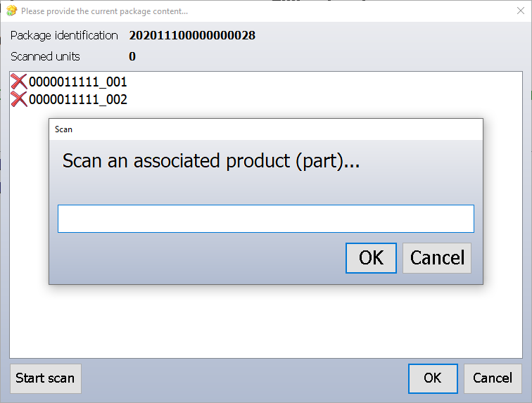Click the 'Scan an associated product (part)...' prompt text
The width and height of the screenshot is (532, 403).
pos(211,161)
